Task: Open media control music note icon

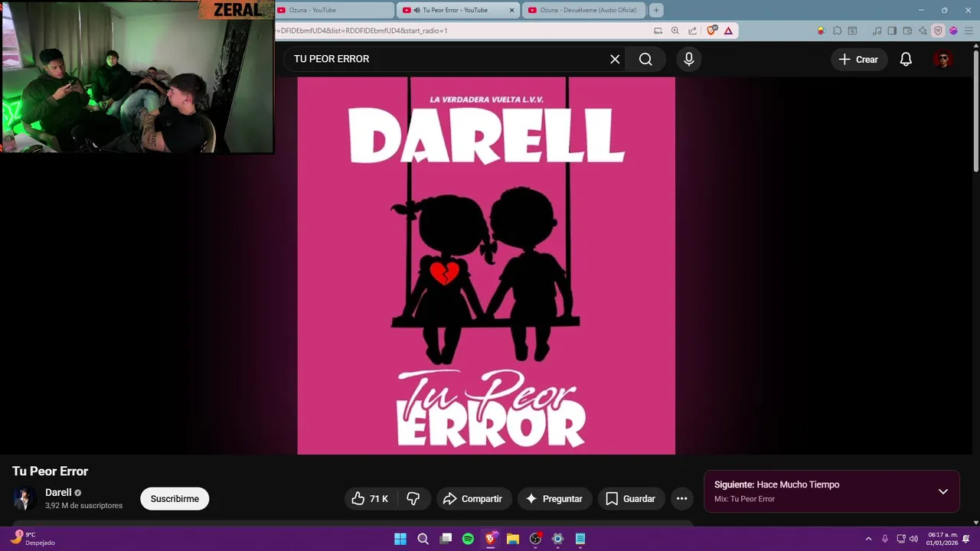Action: tap(877, 31)
